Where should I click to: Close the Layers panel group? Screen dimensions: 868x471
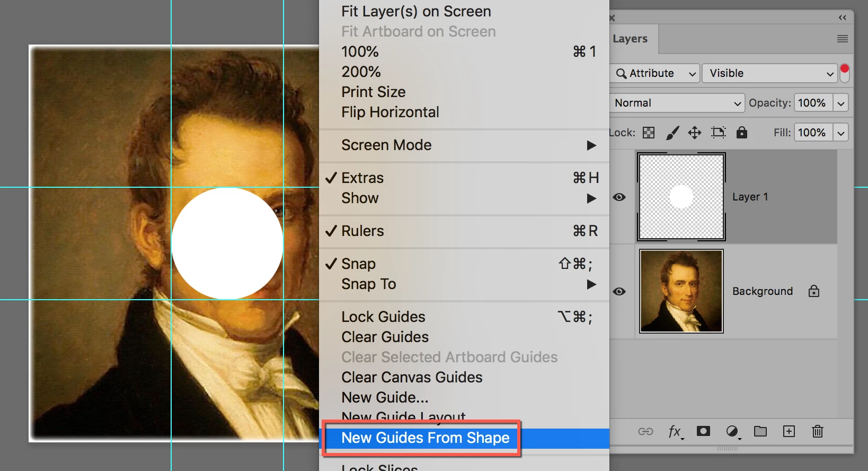click(x=612, y=18)
